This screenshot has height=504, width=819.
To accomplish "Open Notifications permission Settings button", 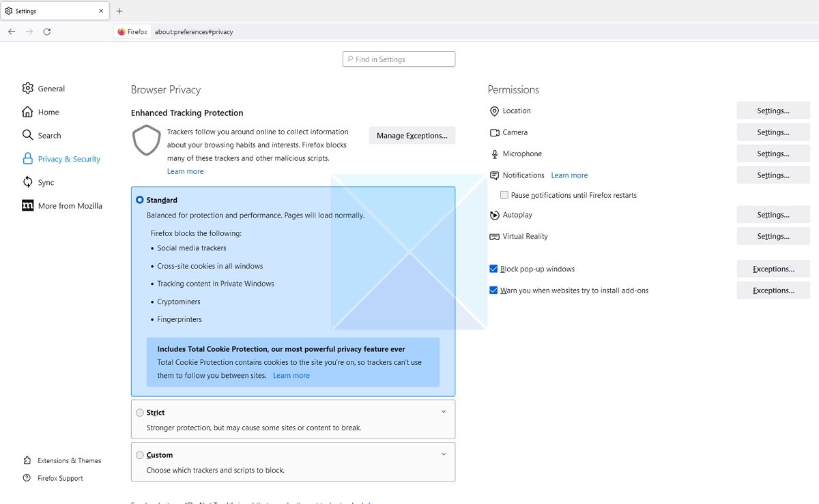I will click(773, 175).
